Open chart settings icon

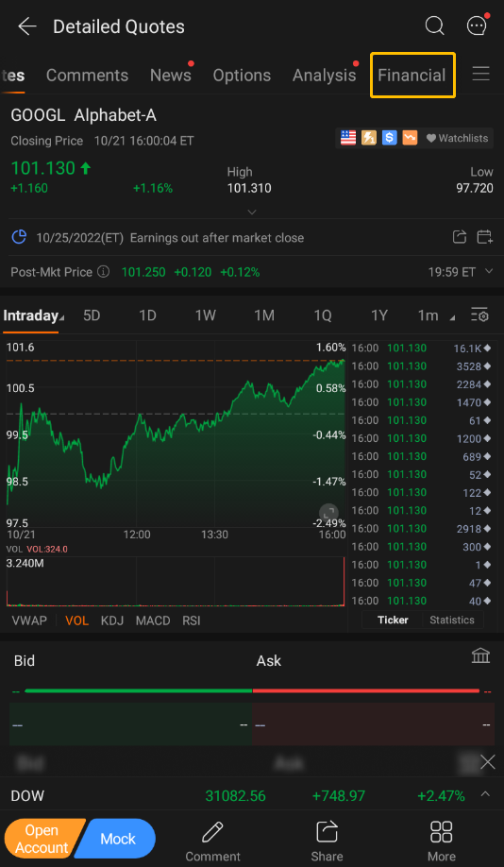click(479, 315)
